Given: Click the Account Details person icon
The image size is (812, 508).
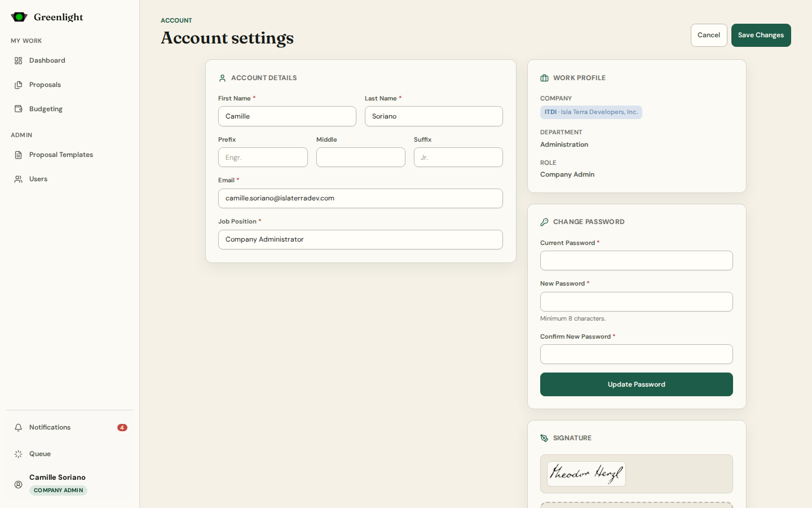Looking at the screenshot, I should [222, 78].
